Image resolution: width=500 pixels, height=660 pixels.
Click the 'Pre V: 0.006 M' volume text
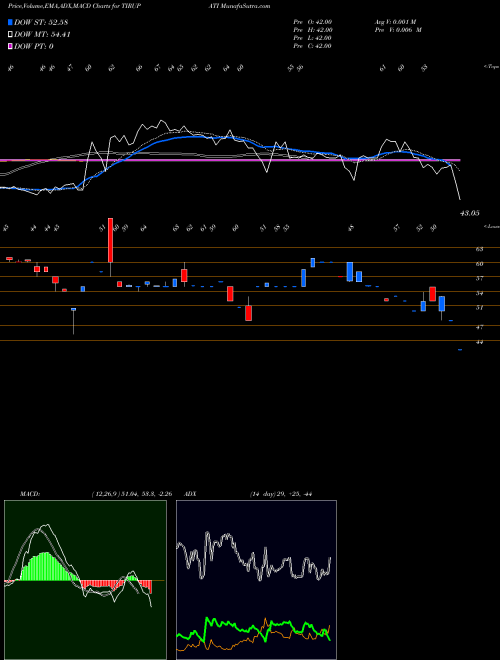[x=397, y=30]
